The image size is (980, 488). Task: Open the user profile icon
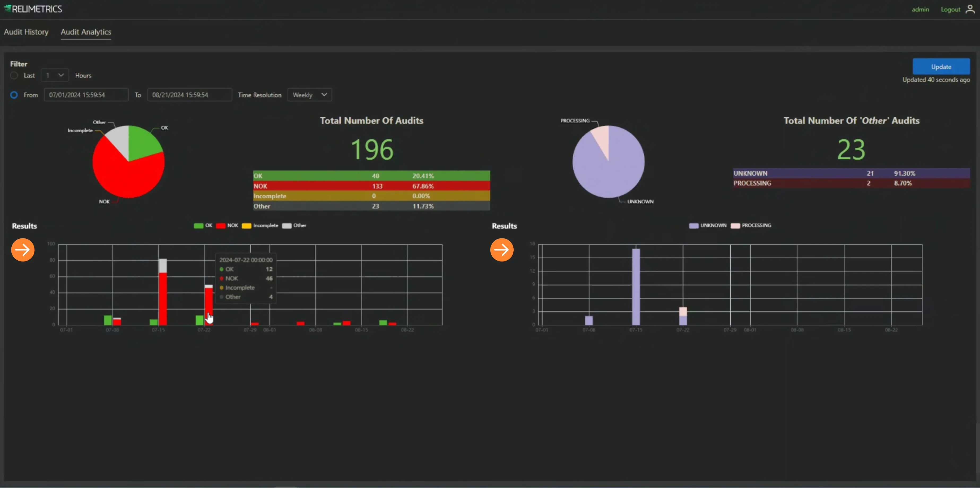click(x=970, y=9)
